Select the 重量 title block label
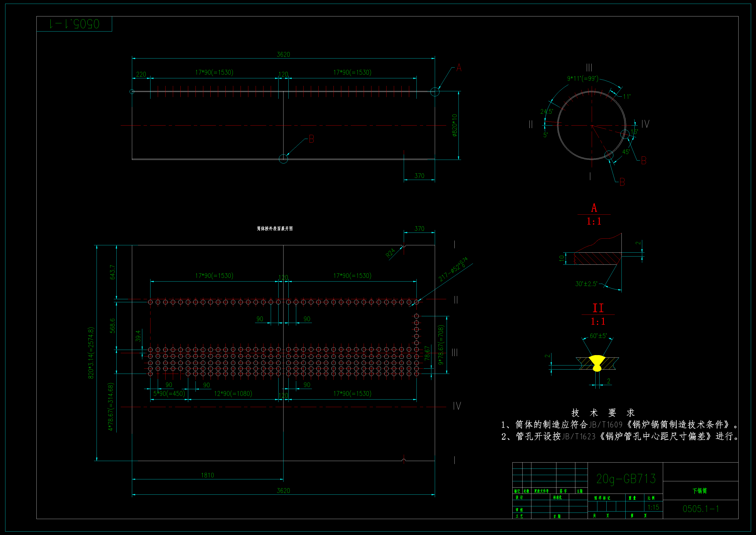 click(632, 498)
